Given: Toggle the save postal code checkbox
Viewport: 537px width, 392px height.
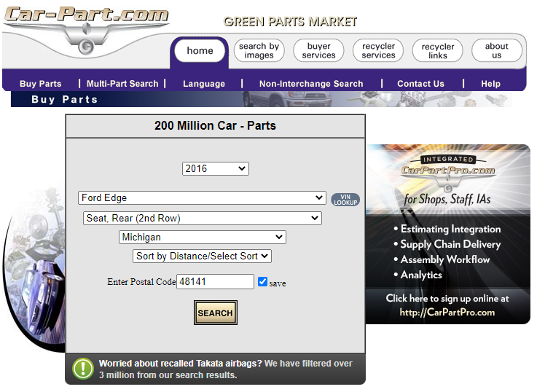Looking at the screenshot, I should click(x=262, y=282).
